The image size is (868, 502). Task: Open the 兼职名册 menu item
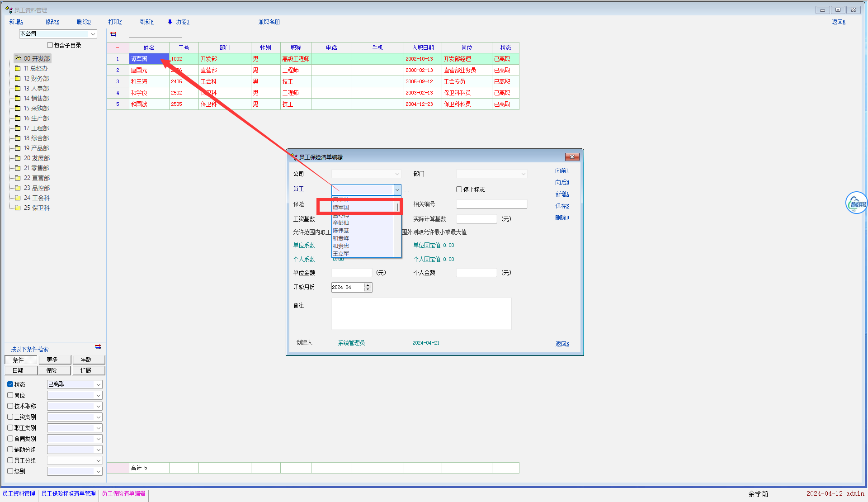coord(269,22)
